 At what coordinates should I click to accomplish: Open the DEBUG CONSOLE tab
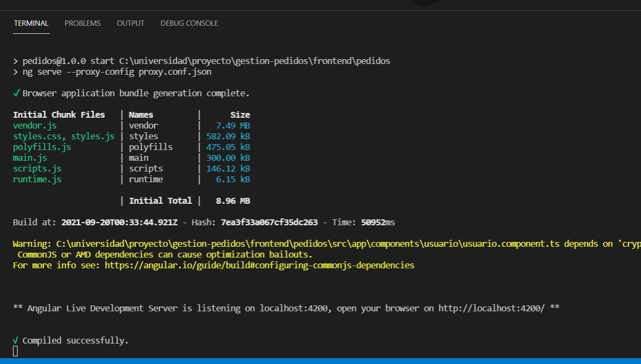pos(189,23)
